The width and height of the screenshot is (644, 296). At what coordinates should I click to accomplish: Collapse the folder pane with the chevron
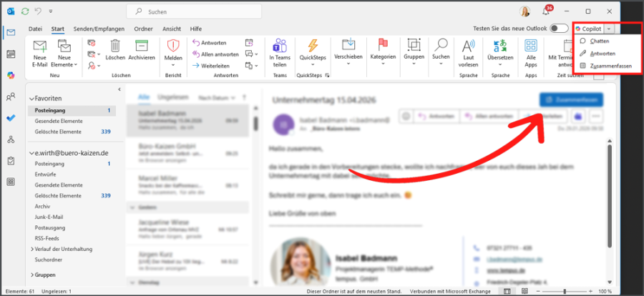[x=119, y=89]
